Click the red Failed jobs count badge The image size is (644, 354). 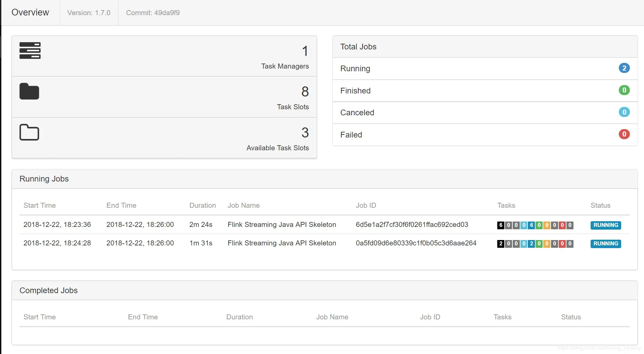pos(624,134)
